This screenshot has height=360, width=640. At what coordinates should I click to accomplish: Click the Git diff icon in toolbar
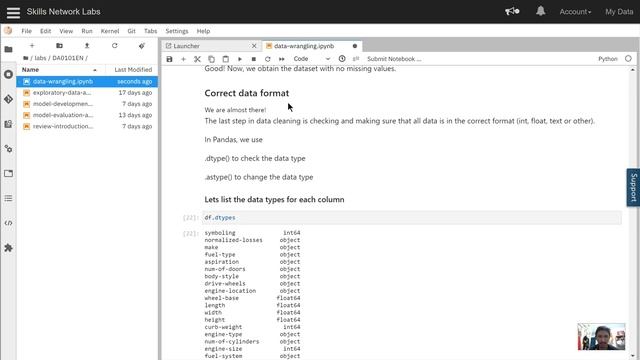tap(356, 59)
